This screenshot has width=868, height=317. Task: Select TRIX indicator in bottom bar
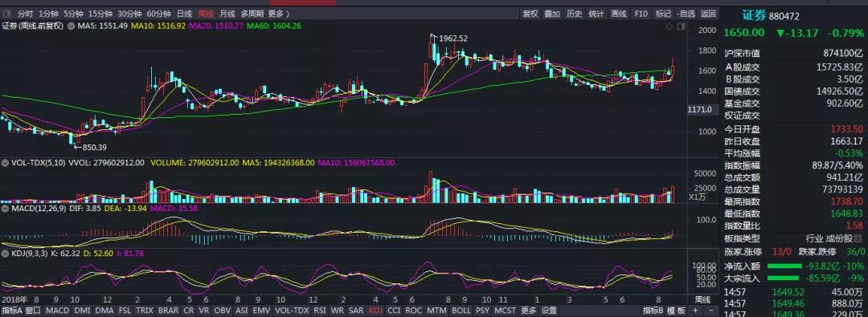pos(145,311)
